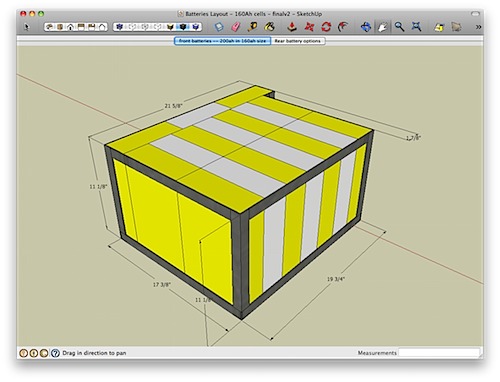The image size is (500, 382).
Task: Click the Make Component tool
Action: coord(219,27)
